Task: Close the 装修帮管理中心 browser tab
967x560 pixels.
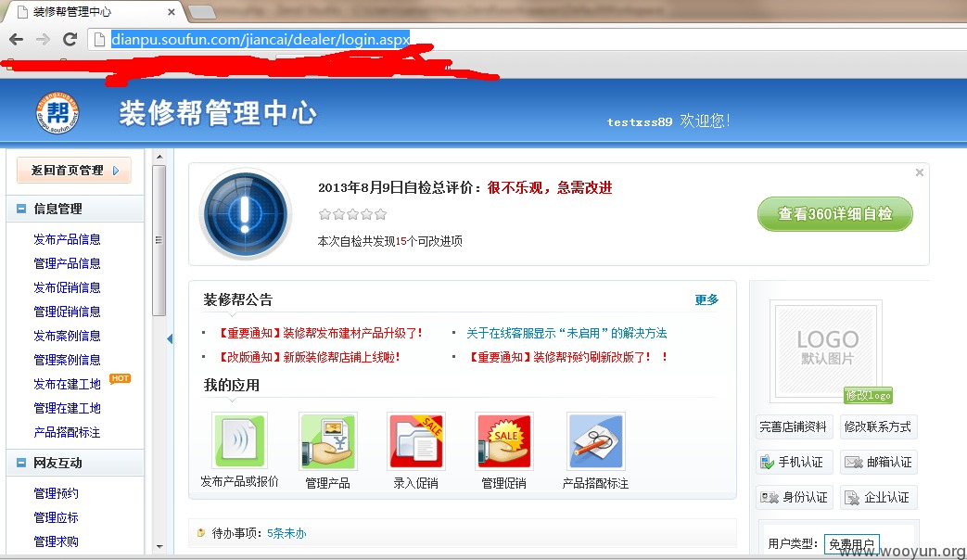Action: coord(171,12)
